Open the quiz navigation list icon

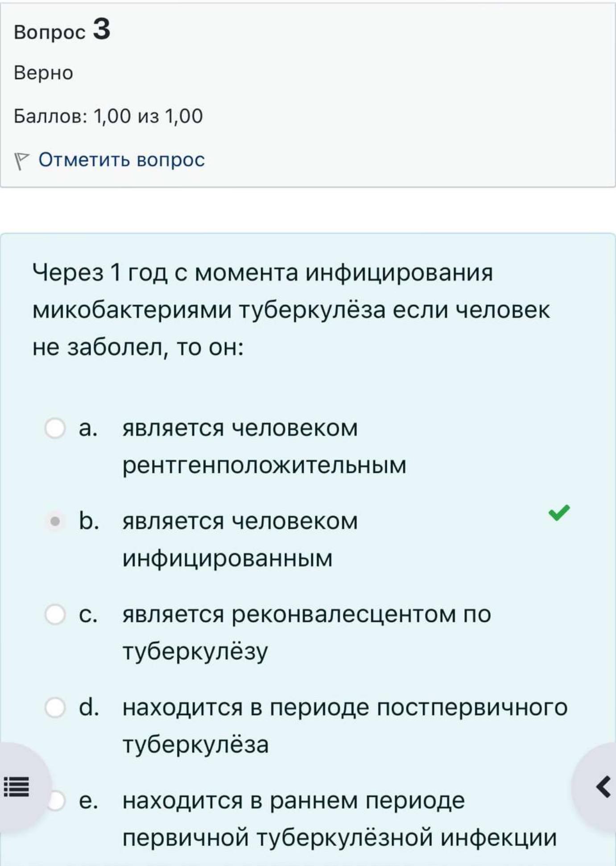(17, 787)
